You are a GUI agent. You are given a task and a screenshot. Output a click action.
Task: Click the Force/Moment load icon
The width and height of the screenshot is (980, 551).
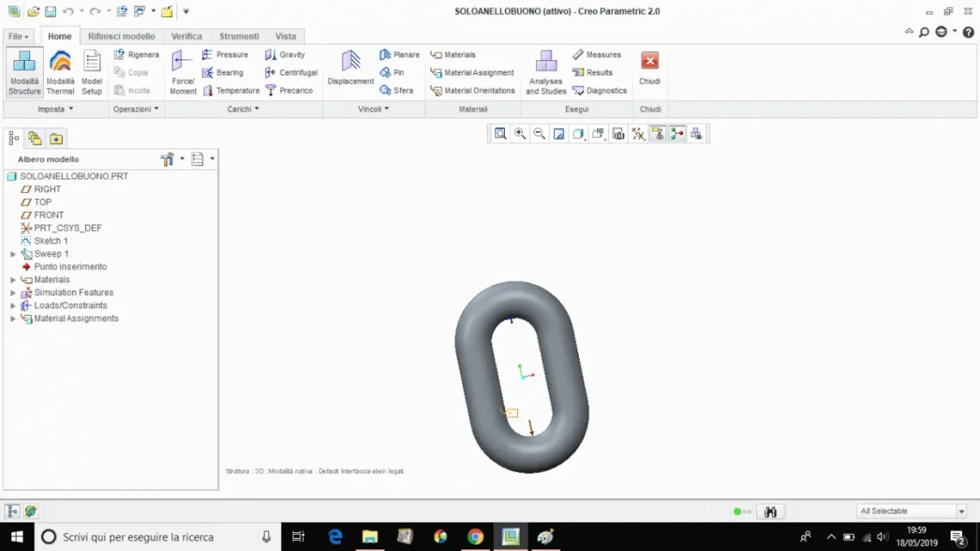(182, 71)
